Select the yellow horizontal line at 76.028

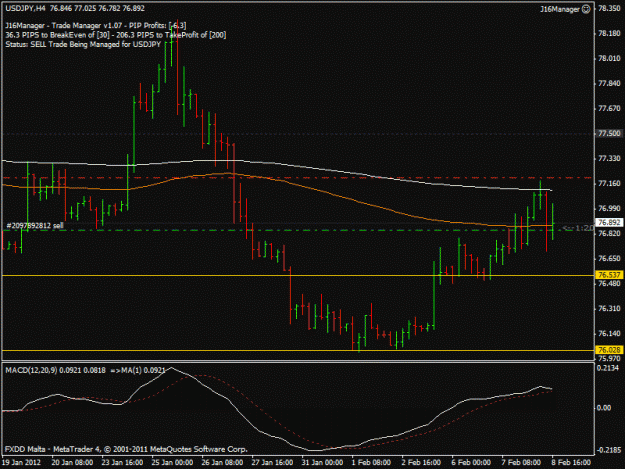pyautogui.click(x=298, y=350)
